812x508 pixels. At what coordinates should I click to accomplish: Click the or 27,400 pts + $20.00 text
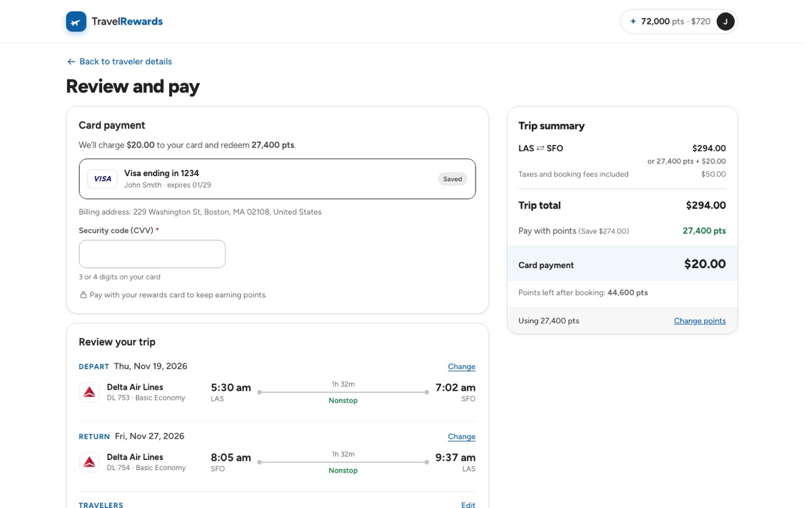pos(687,161)
